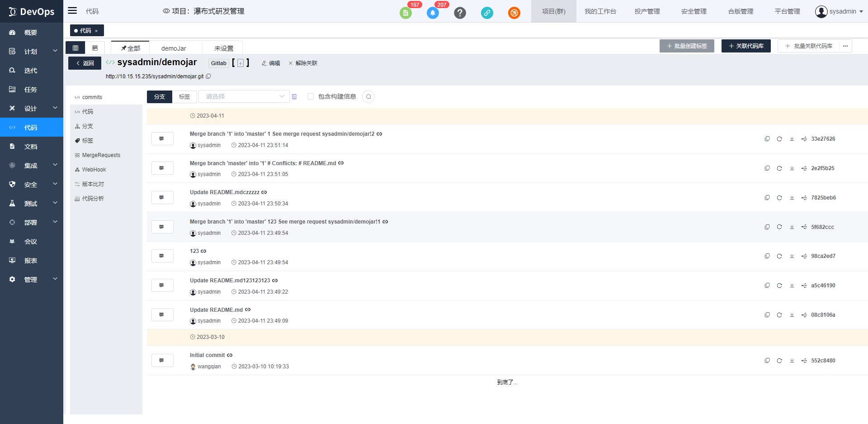Image resolution: width=868 pixels, height=424 pixels.
Task: Toggle the hamburger menu to collapse sidebar
Action: click(x=72, y=11)
